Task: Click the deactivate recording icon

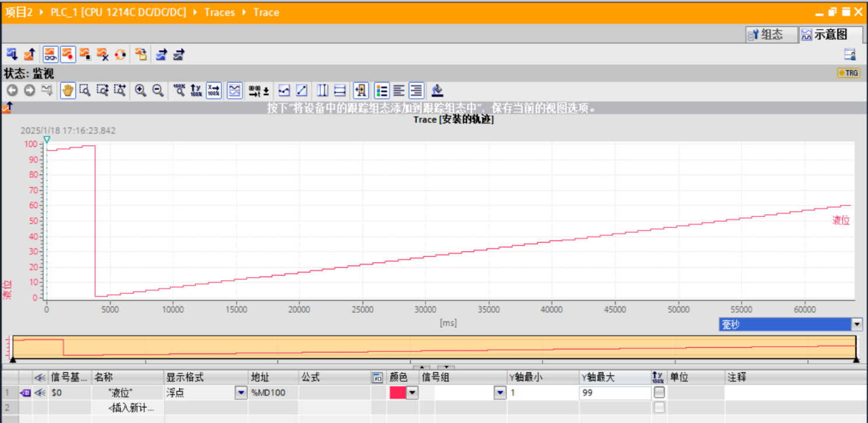Action: (x=85, y=54)
